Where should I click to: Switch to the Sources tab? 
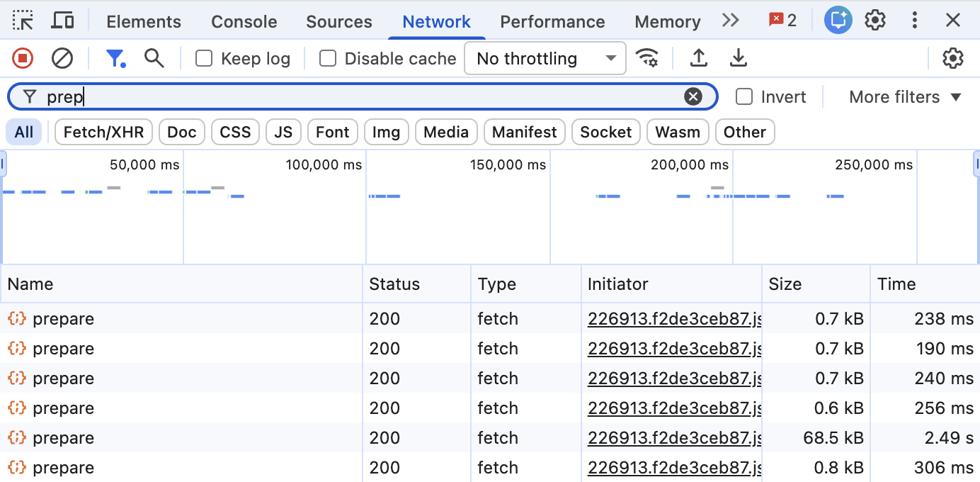tap(339, 22)
